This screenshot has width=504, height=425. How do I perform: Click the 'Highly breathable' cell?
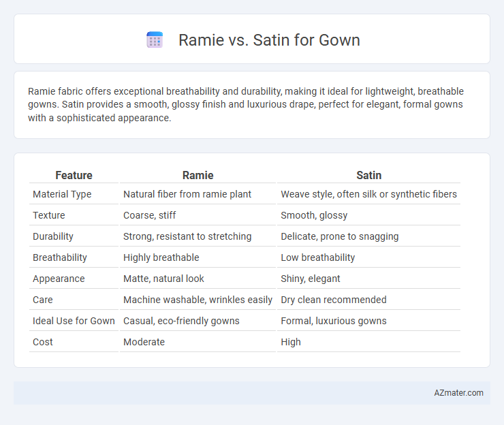point(161,257)
